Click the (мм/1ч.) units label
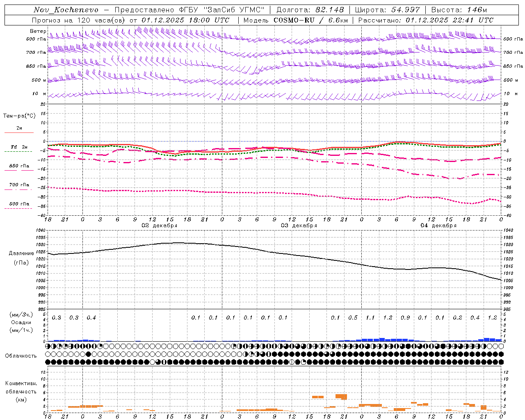 pos(21,330)
